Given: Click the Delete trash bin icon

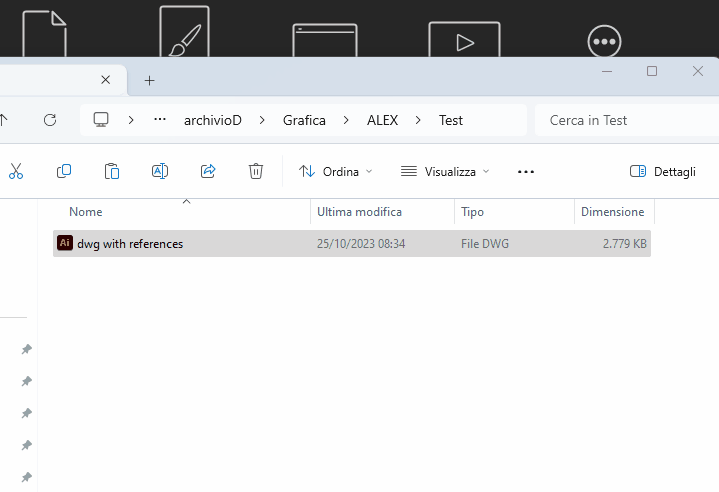Looking at the screenshot, I should (256, 171).
